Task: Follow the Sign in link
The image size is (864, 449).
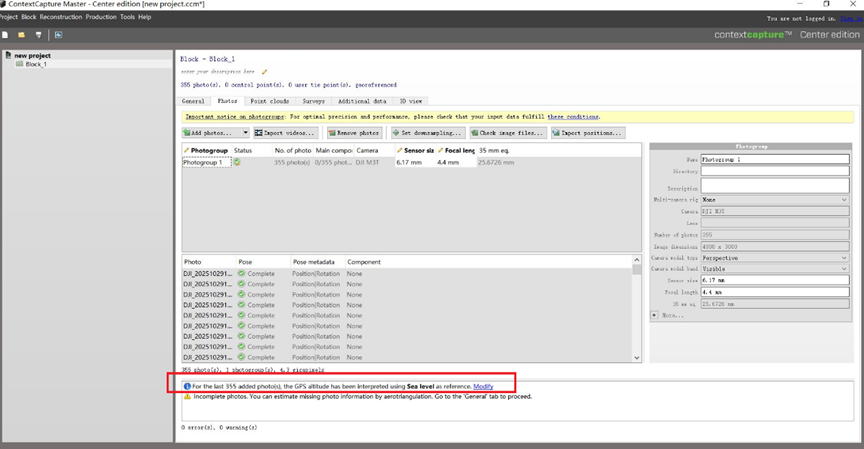Action: coord(851,19)
